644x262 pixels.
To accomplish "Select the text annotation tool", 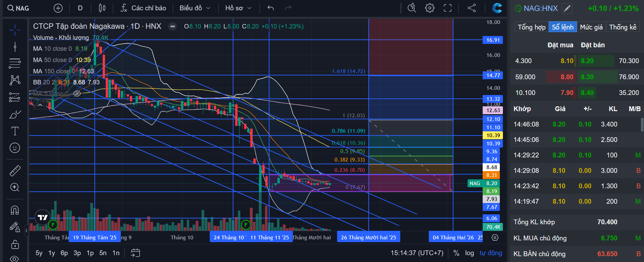I will pyautogui.click(x=15, y=131).
